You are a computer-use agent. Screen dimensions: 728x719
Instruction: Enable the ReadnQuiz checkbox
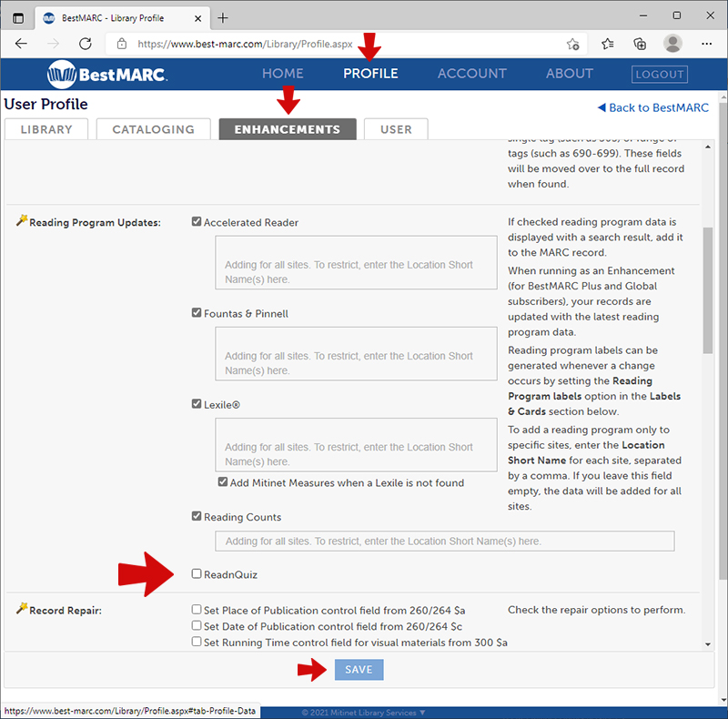click(x=197, y=573)
